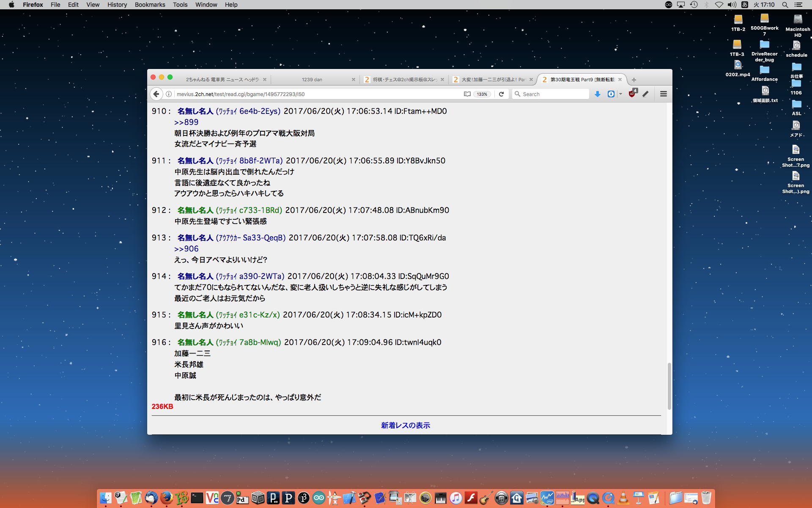Click the page vertical scrollbar thumb
Image resolution: width=812 pixels, height=508 pixels.
tap(669, 386)
